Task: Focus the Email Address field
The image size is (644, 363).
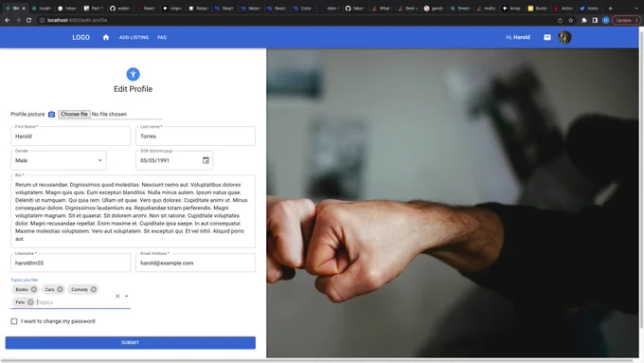Action: pyautogui.click(x=195, y=263)
